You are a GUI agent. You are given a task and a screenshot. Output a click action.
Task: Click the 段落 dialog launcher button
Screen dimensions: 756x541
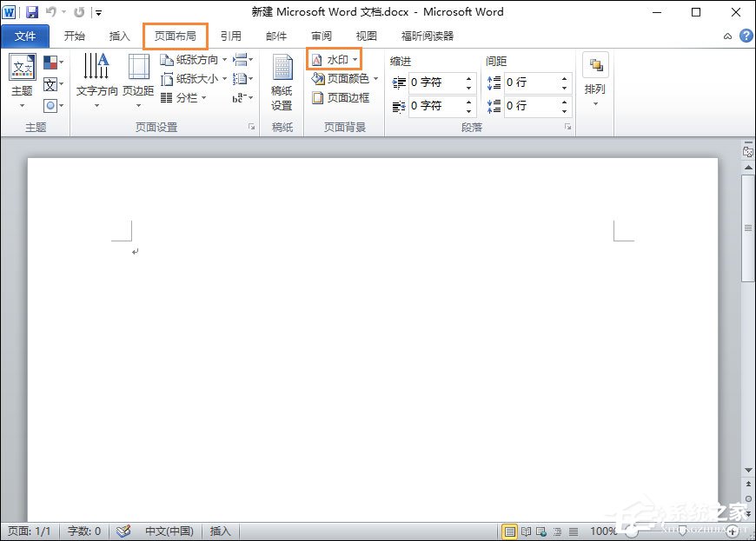[569, 127]
